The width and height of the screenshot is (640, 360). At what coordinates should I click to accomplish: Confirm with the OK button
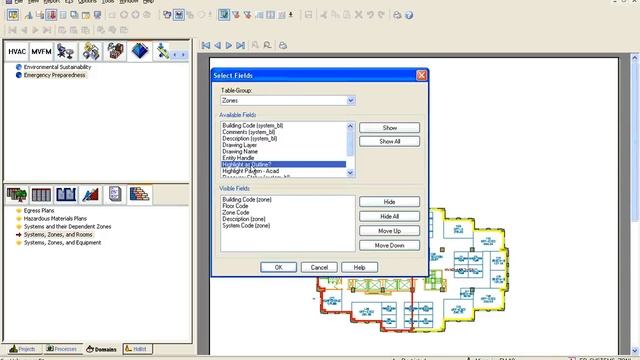(278, 267)
